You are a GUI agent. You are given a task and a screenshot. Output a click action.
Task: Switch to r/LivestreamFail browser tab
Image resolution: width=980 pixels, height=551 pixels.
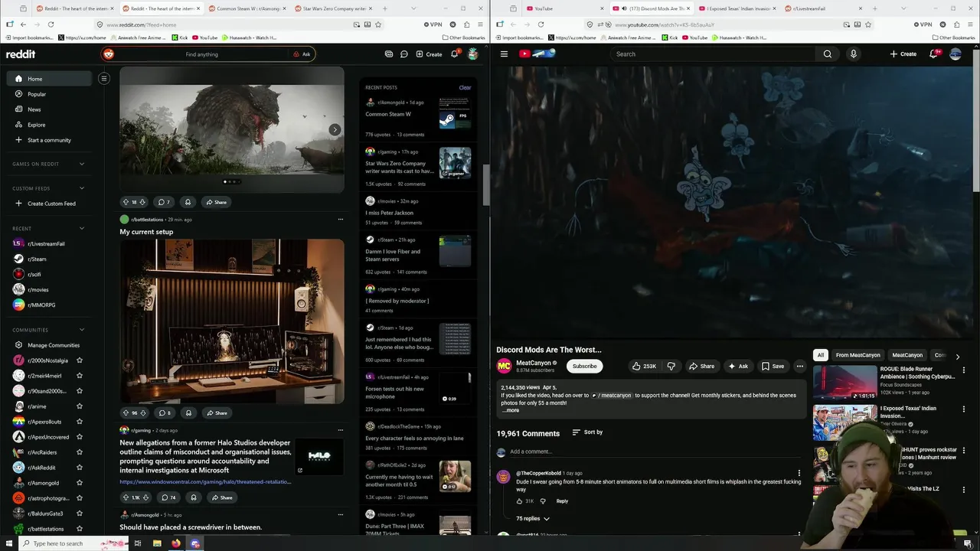[822, 8]
